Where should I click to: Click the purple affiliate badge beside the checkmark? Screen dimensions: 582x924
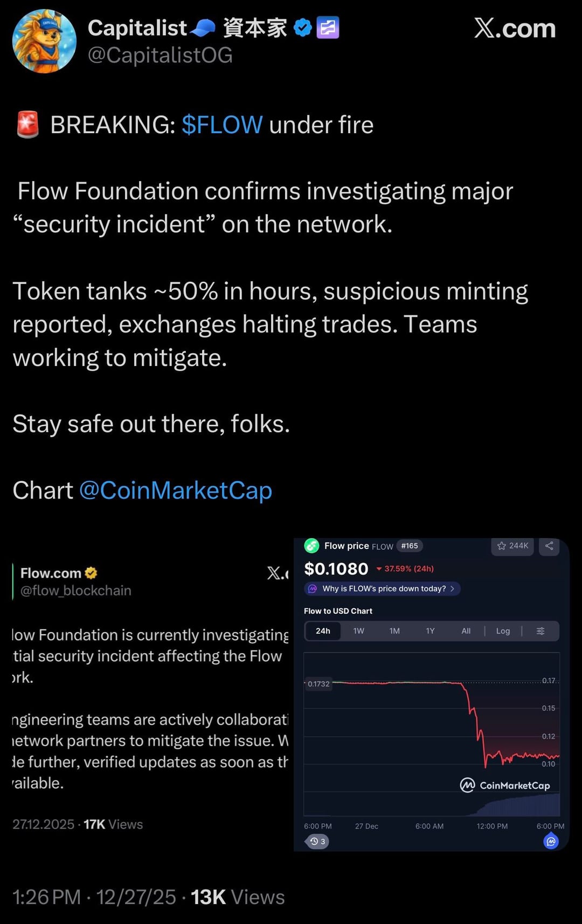coord(328,27)
